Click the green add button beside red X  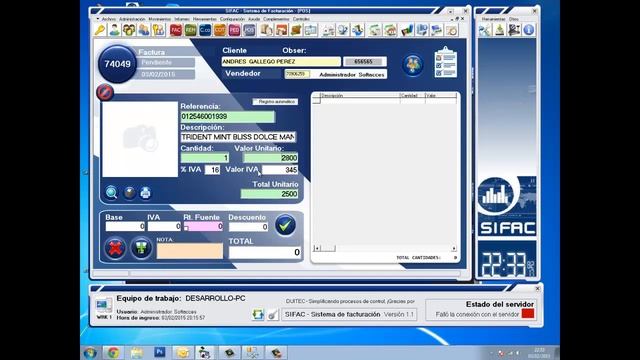[x=141, y=248]
